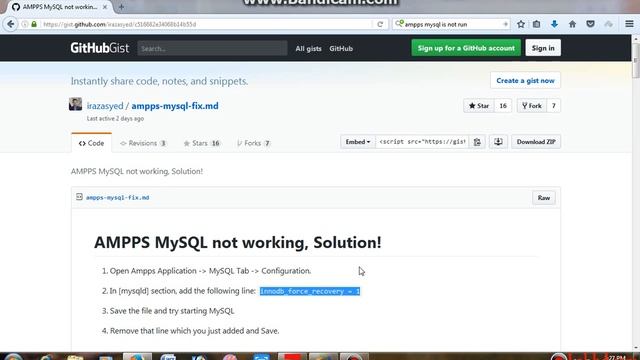The width and height of the screenshot is (640, 360).
Task: Open the ampps-mysql-fix.md title link
Action: [x=175, y=106]
